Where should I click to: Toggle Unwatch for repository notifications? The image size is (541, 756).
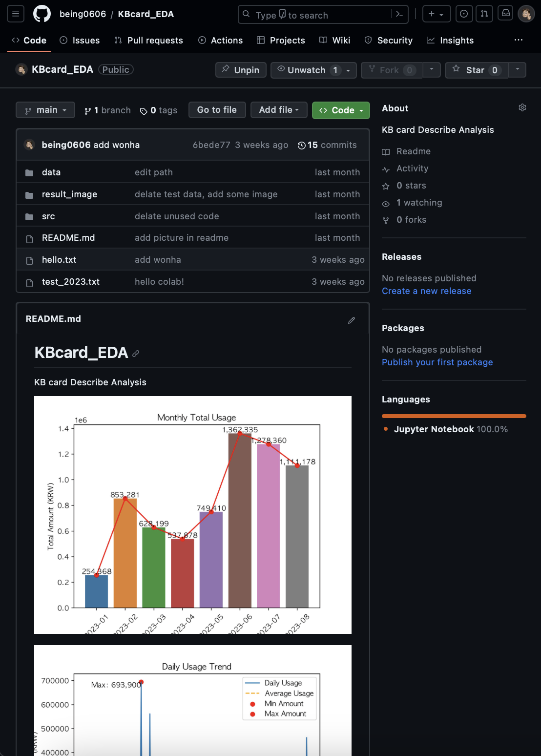click(307, 70)
